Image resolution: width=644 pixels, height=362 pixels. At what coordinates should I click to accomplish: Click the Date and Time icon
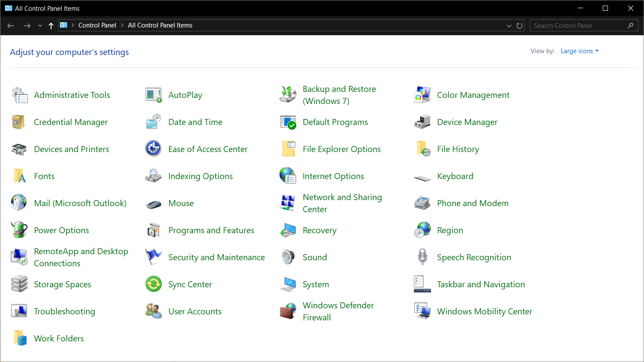154,122
